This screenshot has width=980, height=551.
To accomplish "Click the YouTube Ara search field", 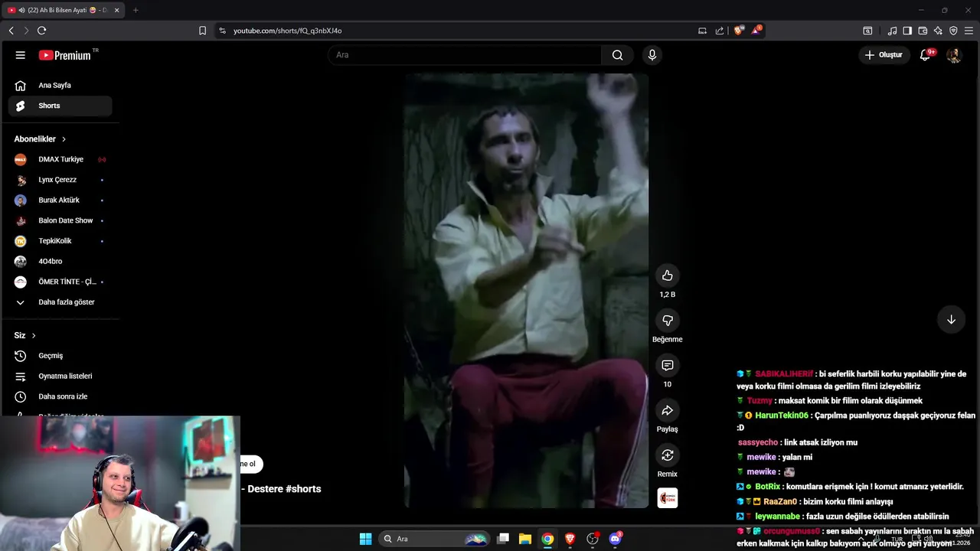I will 465,55.
